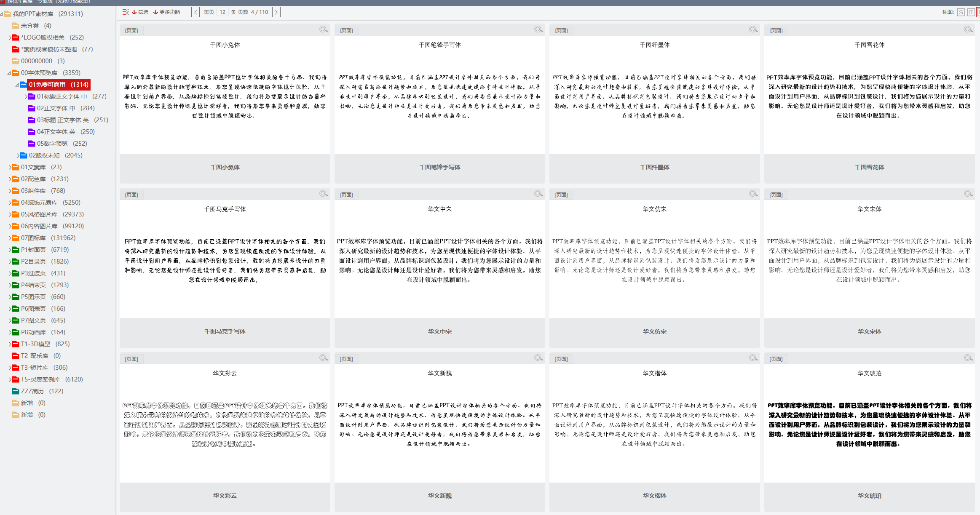Select the 06内容图片库 folder
The width and height of the screenshot is (980, 515).
[52, 226]
